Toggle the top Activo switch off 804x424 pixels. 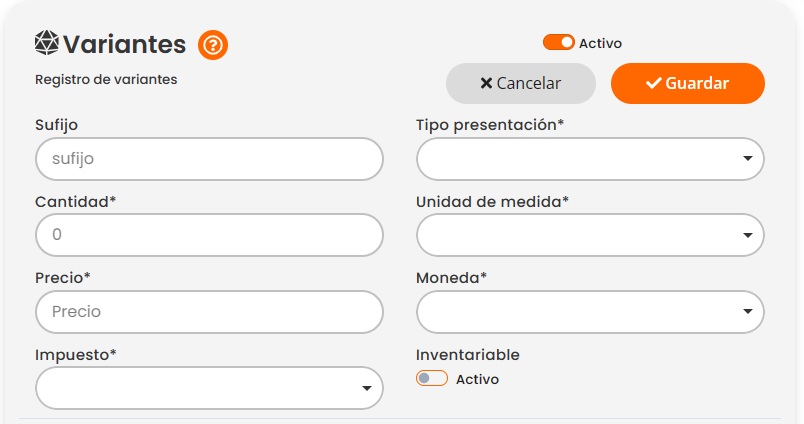pos(558,43)
